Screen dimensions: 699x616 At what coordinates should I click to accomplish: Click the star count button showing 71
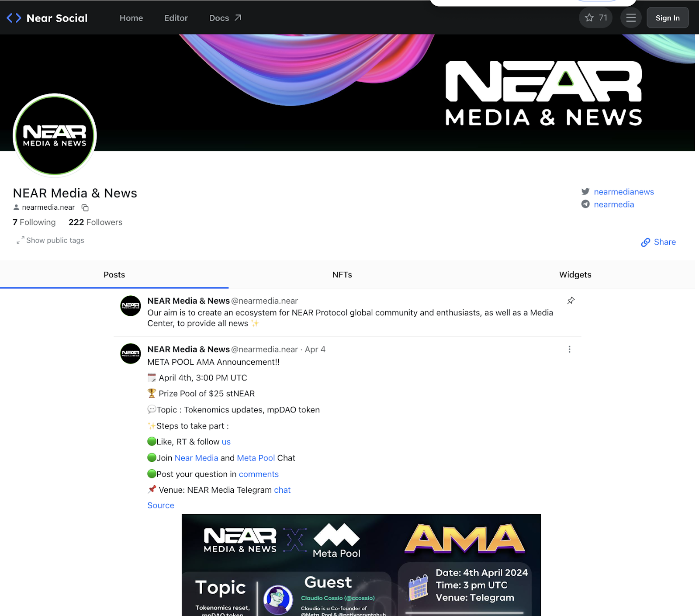click(596, 18)
